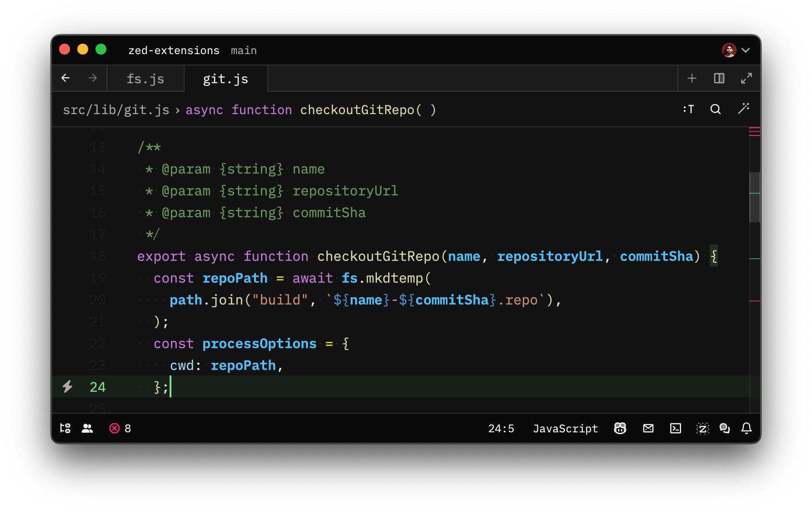The width and height of the screenshot is (812, 511).
Task: Toggle inlay hints icon
Action: pyautogui.click(x=688, y=109)
